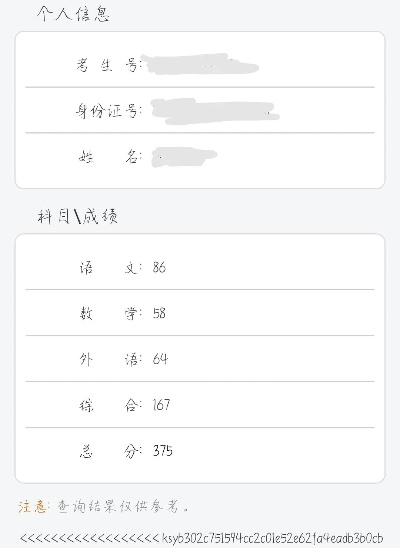Click the 科目\成绩 section heading

(x=78, y=216)
